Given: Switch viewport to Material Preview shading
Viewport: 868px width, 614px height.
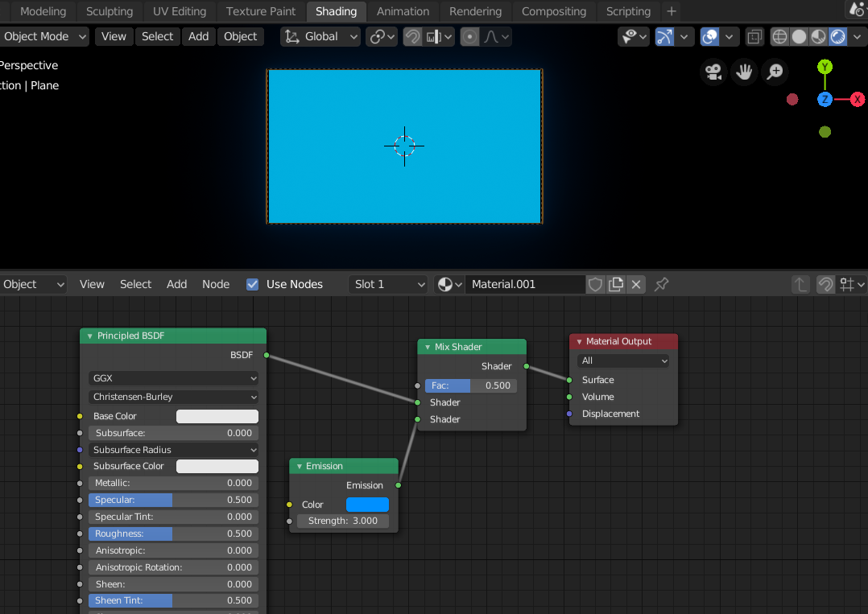Looking at the screenshot, I should (x=818, y=36).
